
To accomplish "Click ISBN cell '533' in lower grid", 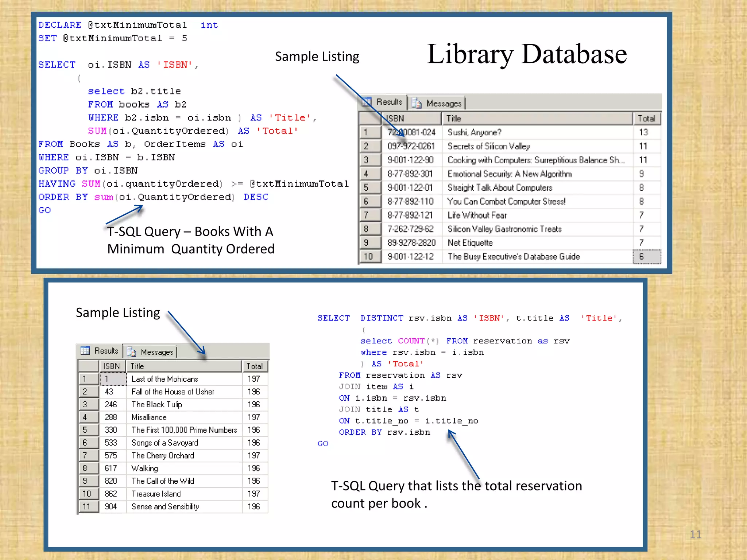I will tap(113, 443).
